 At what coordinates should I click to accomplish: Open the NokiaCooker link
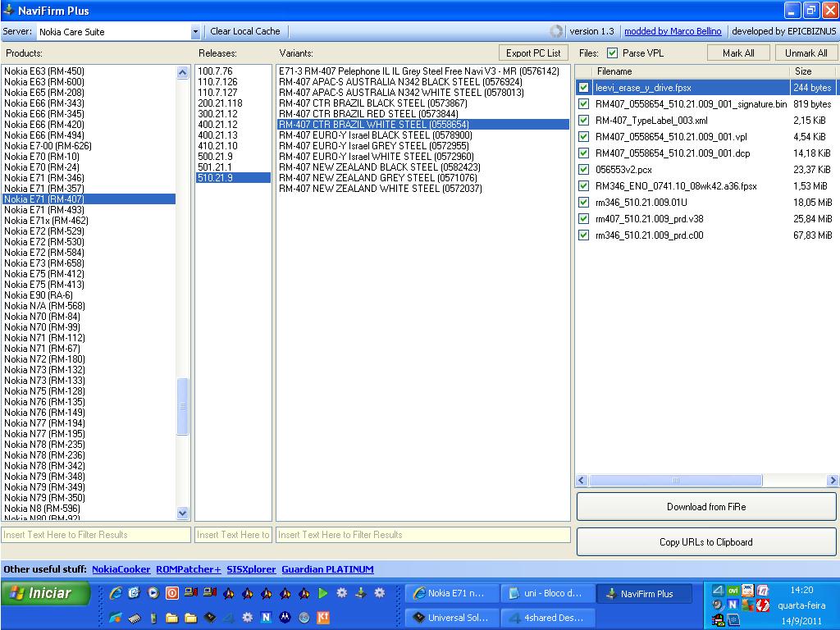(121, 569)
